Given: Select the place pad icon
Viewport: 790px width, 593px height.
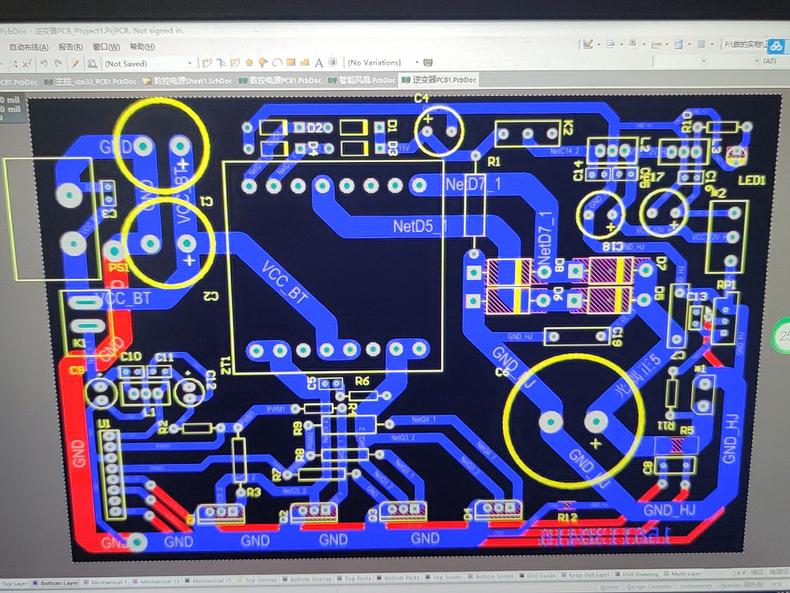Looking at the screenshot, I should [249, 63].
